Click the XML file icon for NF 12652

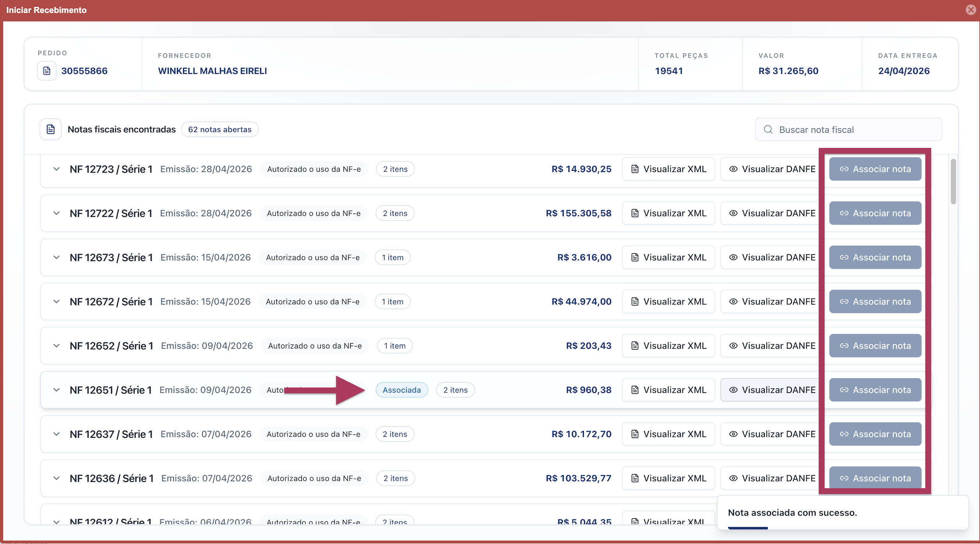635,346
